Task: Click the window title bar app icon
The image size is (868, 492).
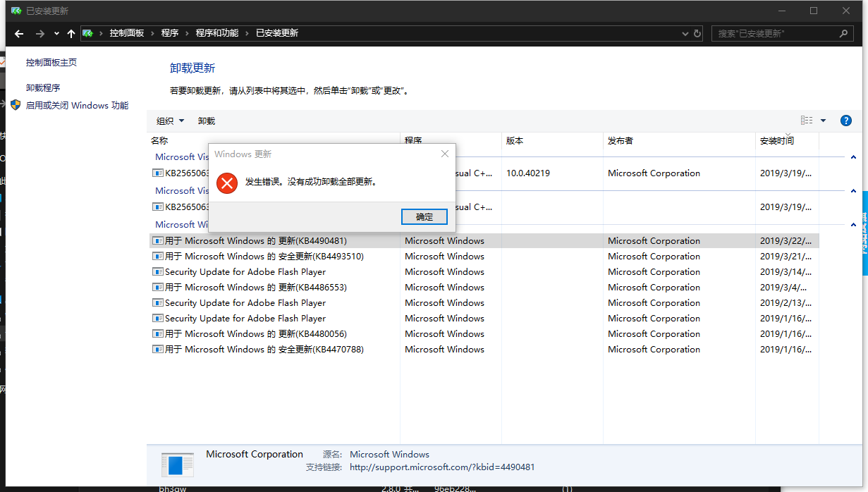Action: [x=16, y=11]
